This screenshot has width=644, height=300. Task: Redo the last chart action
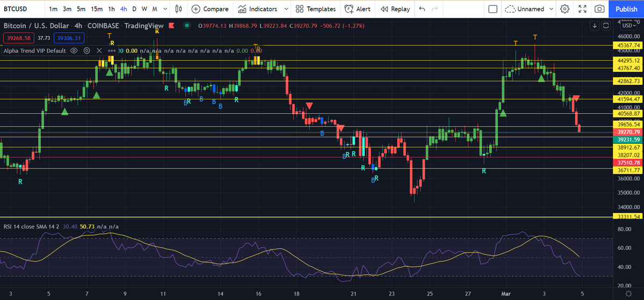(435, 9)
